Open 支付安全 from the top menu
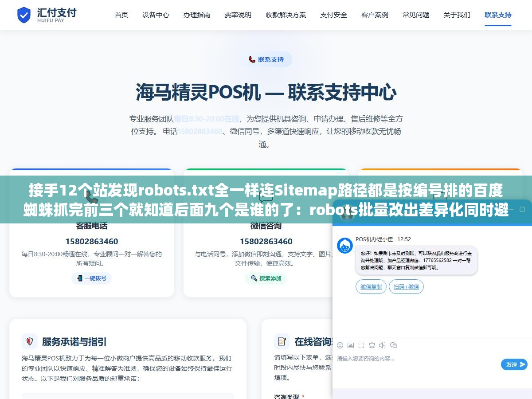Image resolution: width=532 pixels, height=399 pixels. coord(334,15)
